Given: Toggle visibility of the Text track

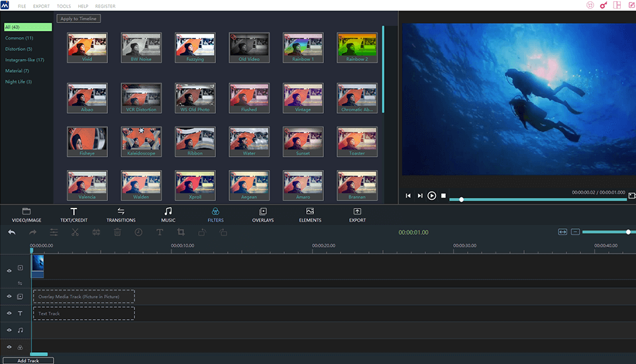Looking at the screenshot, I should pos(9,313).
